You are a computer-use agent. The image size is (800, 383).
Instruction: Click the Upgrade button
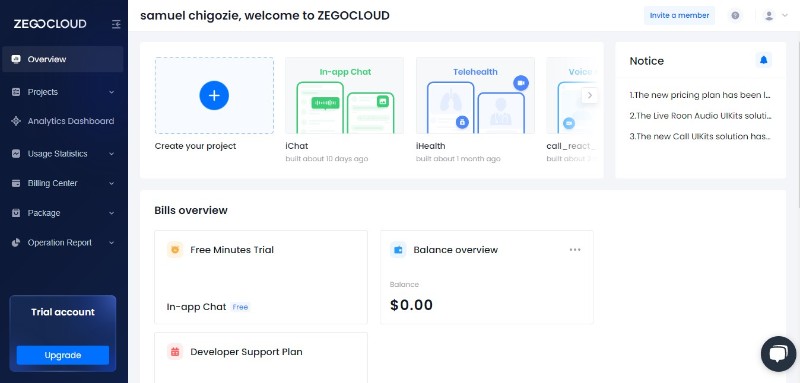pos(63,355)
